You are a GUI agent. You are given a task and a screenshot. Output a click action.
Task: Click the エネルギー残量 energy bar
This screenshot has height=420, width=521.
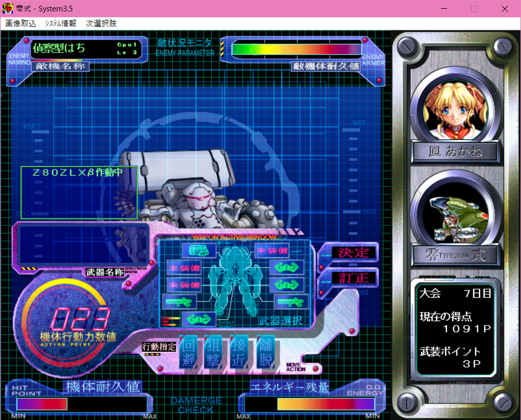pyautogui.click(x=310, y=404)
